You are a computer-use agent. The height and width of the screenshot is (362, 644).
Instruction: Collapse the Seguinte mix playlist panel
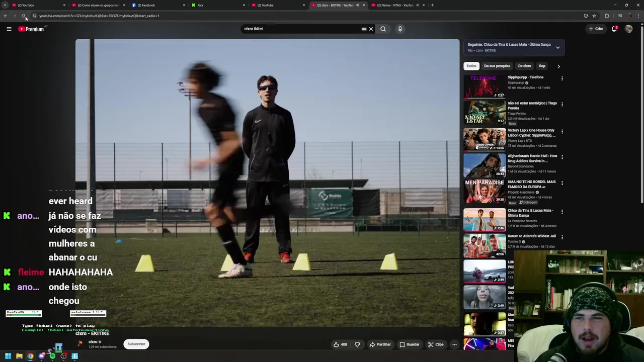click(x=557, y=47)
